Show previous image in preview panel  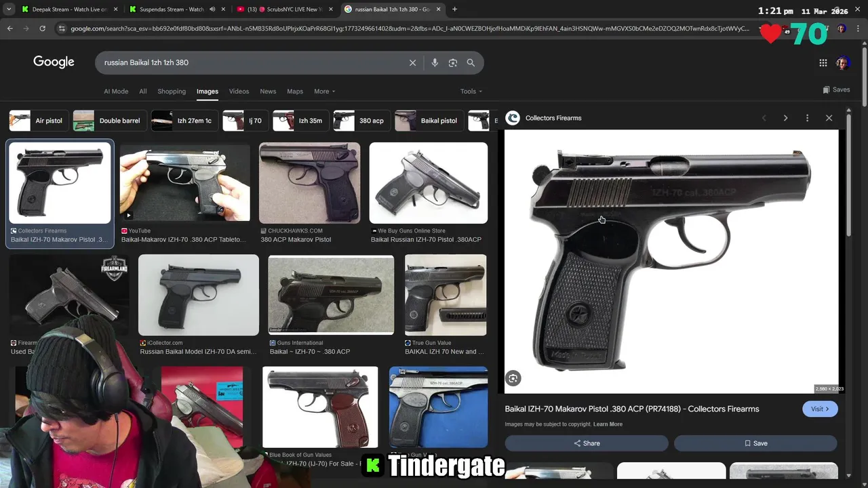coord(764,118)
